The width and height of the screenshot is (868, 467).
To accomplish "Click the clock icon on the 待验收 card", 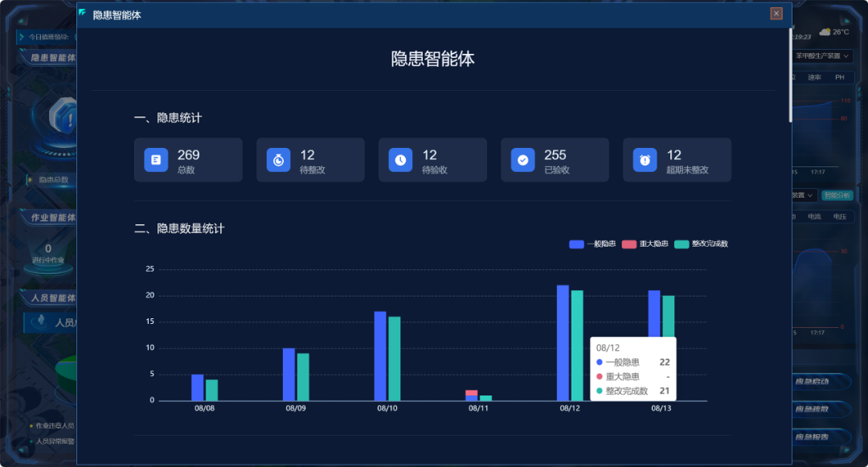I will pyautogui.click(x=401, y=160).
